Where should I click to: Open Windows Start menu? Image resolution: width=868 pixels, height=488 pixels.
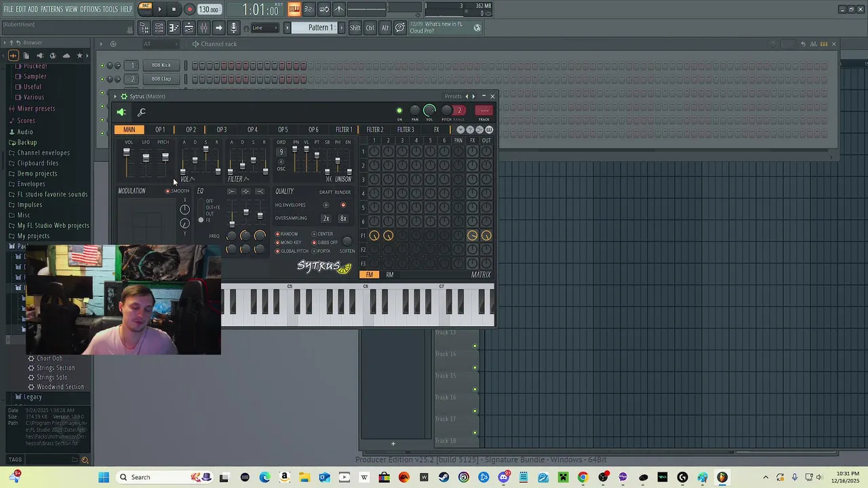click(104, 477)
